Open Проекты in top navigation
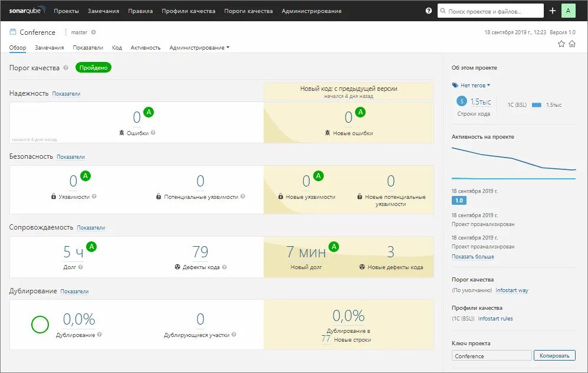This screenshot has height=373, width=588. click(67, 11)
